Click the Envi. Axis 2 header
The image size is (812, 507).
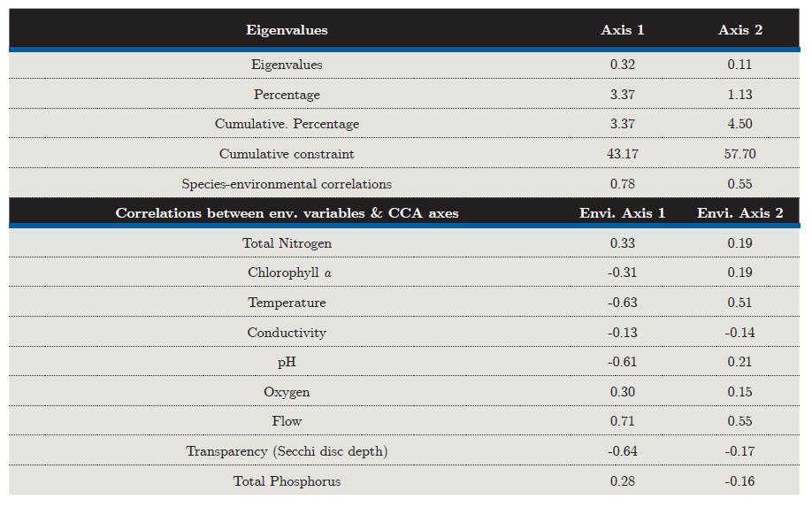[x=740, y=213]
